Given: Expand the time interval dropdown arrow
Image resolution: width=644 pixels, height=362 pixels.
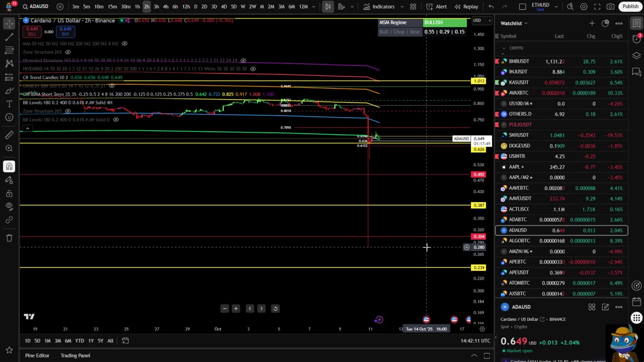Looking at the screenshot, I should [x=314, y=7].
